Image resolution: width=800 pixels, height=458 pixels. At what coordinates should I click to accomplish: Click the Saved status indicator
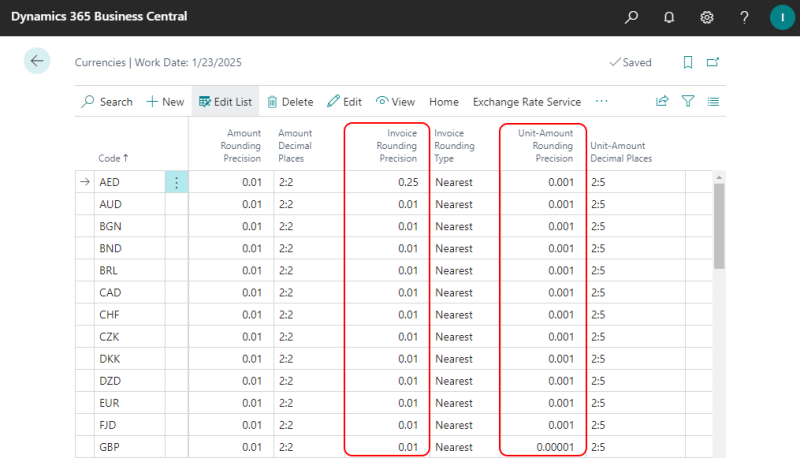(x=631, y=62)
